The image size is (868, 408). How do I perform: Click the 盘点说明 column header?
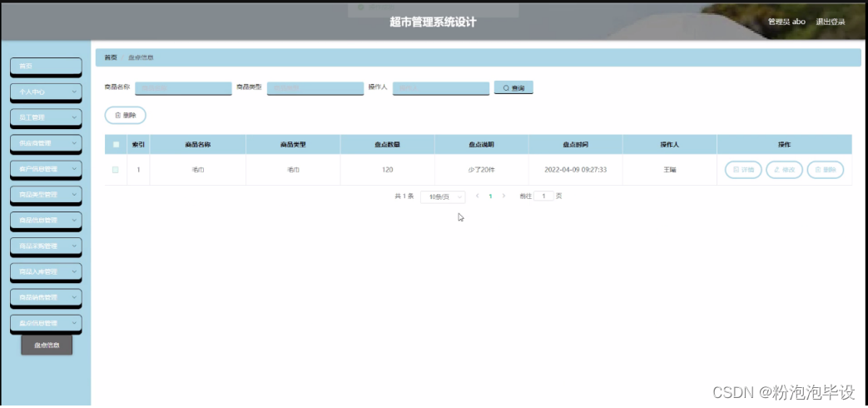pyautogui.click(x=482, y=145)
